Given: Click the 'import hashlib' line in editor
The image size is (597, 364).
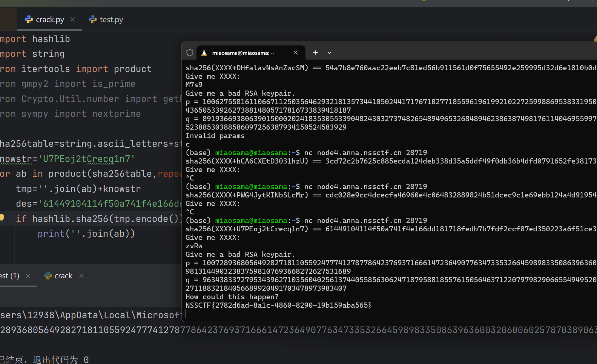Looking at the screenshot, I should (x=35, y=39).
